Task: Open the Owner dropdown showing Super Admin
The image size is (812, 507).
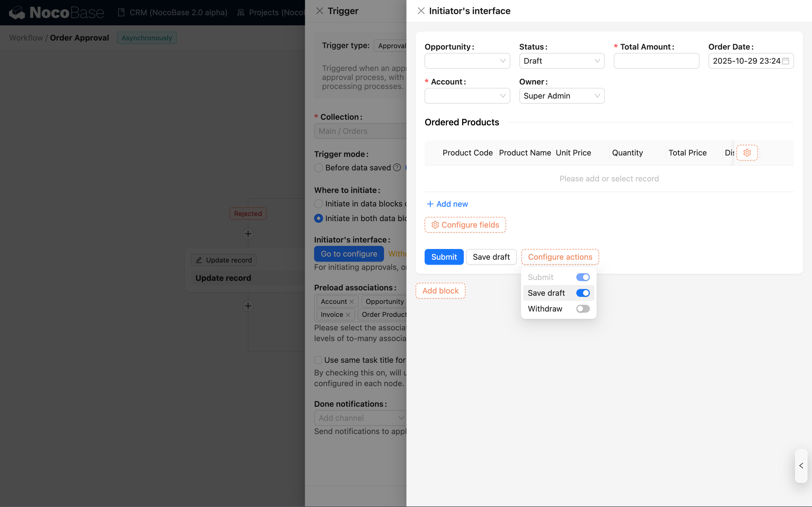Action: pos(562,96)
